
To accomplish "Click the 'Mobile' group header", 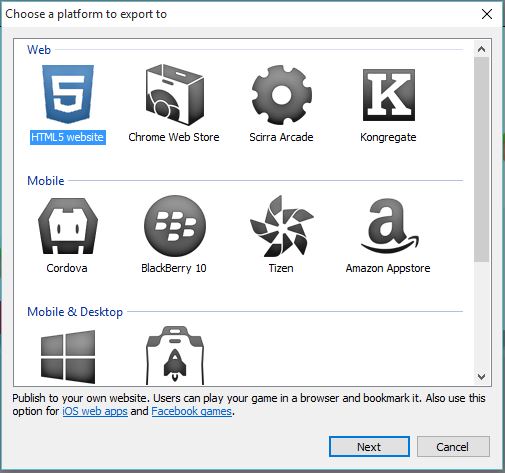I will pos(46,181).
